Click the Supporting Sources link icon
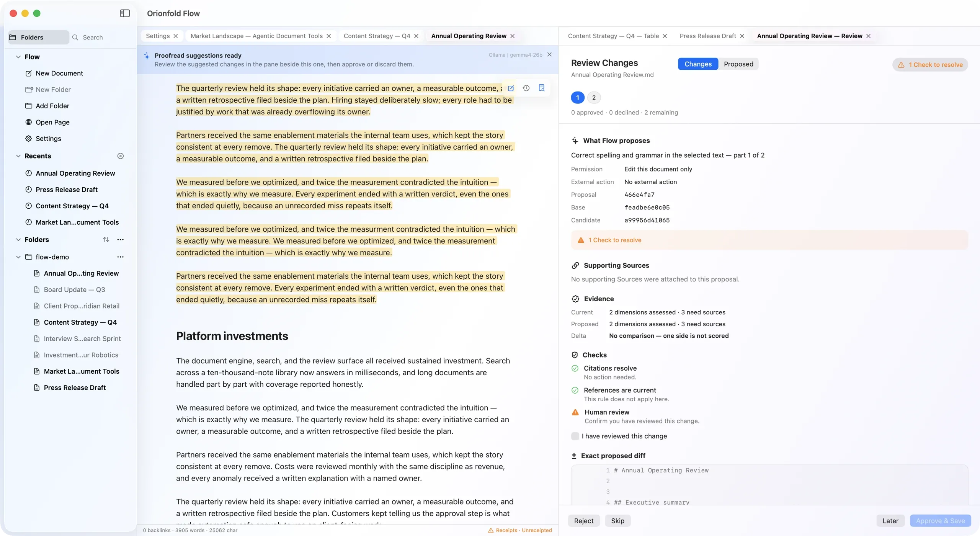This screenshot has width=980, height=536. point(575,266)
